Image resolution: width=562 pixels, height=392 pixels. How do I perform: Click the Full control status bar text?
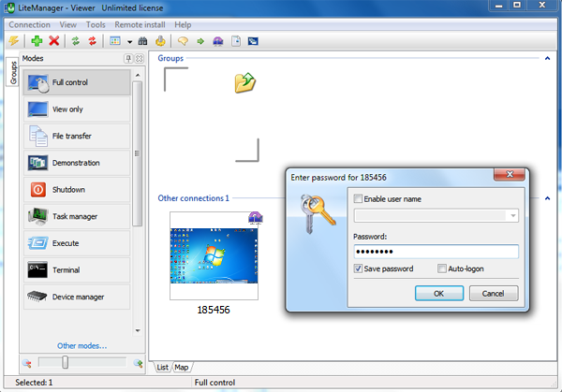214,383
